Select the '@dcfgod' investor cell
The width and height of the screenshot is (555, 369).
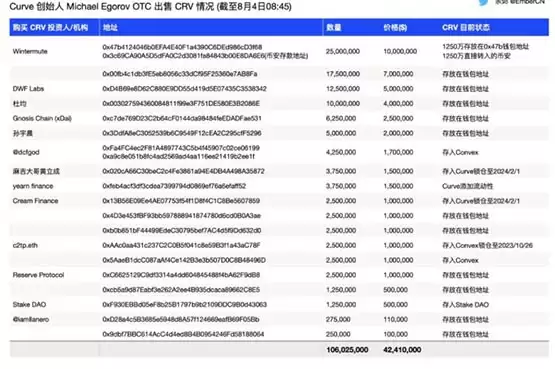tap(26, 152)
